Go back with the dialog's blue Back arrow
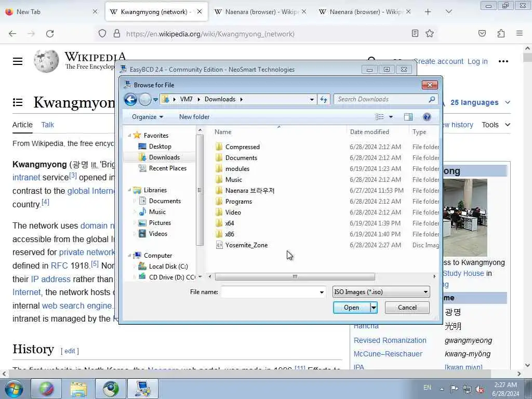532x399 pixels. 130,99
